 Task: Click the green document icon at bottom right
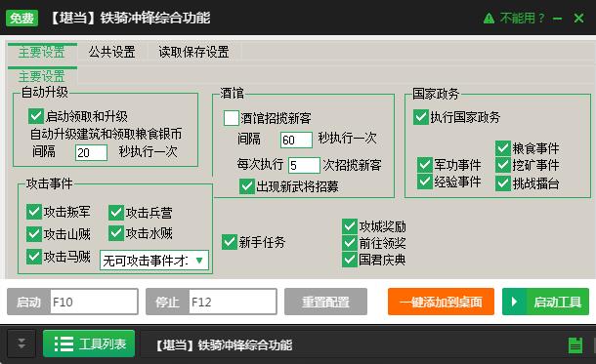[x=575, y=345]
